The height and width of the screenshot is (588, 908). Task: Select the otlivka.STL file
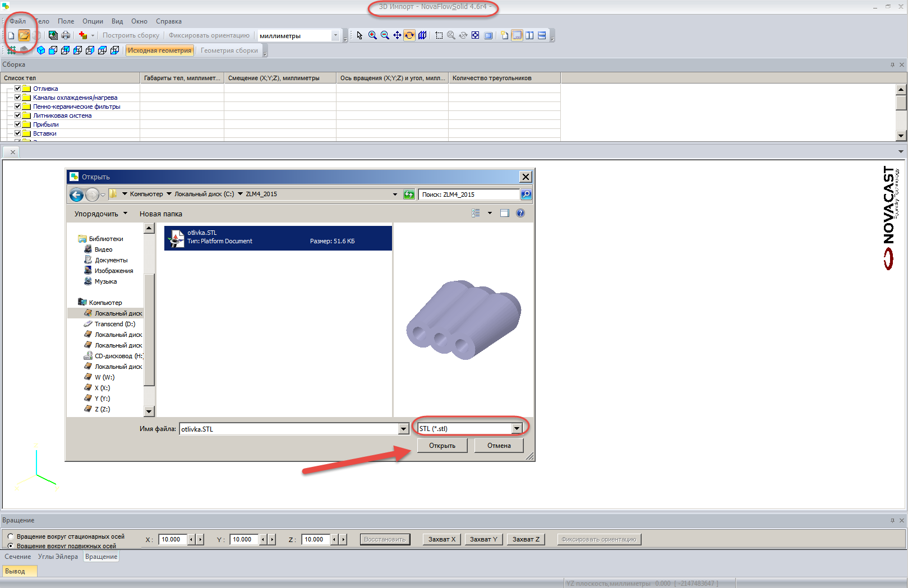click(x=278, y=238)
